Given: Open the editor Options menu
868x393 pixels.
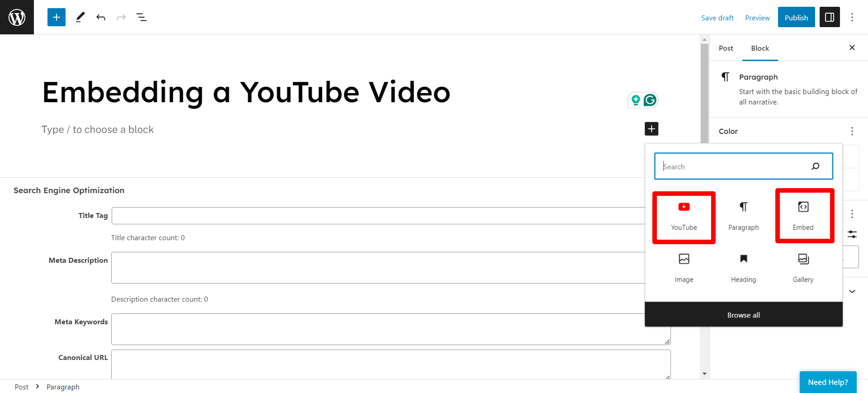Looking at the screenshot, I should [853, 17].
